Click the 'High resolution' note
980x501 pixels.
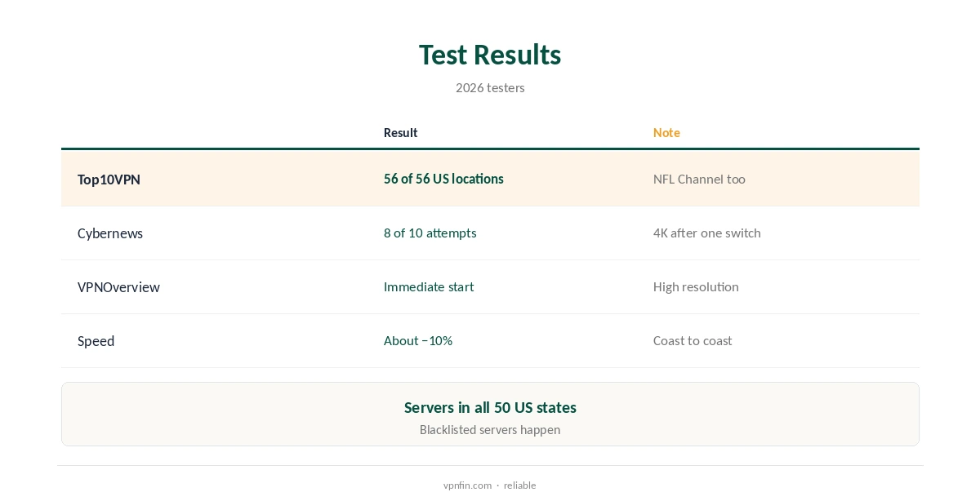point(696,286)
